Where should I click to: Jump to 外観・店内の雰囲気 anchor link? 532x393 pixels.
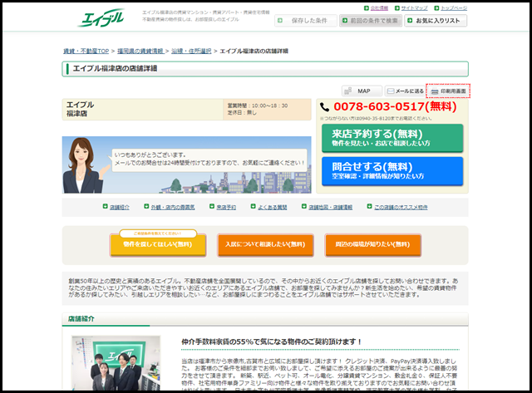click(173, 207)
